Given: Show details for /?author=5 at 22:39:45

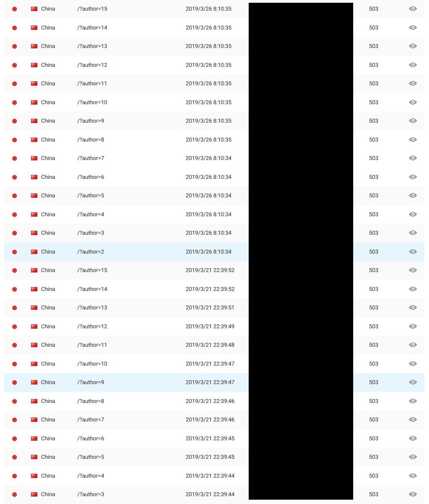Looking at the screenshot, I should 412,457.
